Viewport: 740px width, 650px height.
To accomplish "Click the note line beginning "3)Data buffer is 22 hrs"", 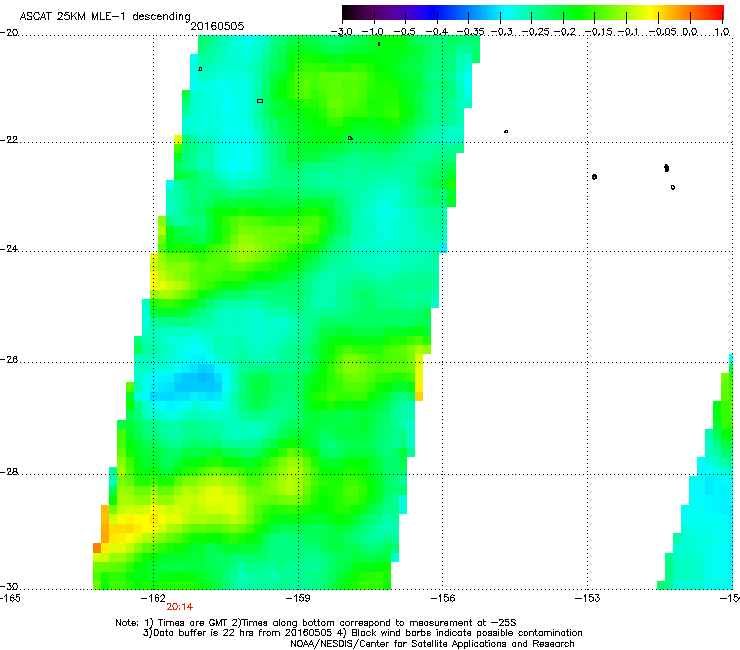I will point(362,633).
